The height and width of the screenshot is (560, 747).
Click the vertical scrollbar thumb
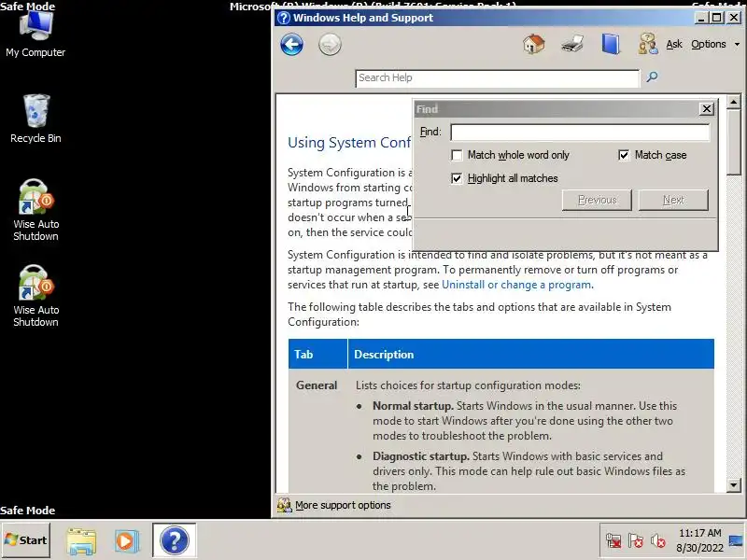(x=734, y=142)
